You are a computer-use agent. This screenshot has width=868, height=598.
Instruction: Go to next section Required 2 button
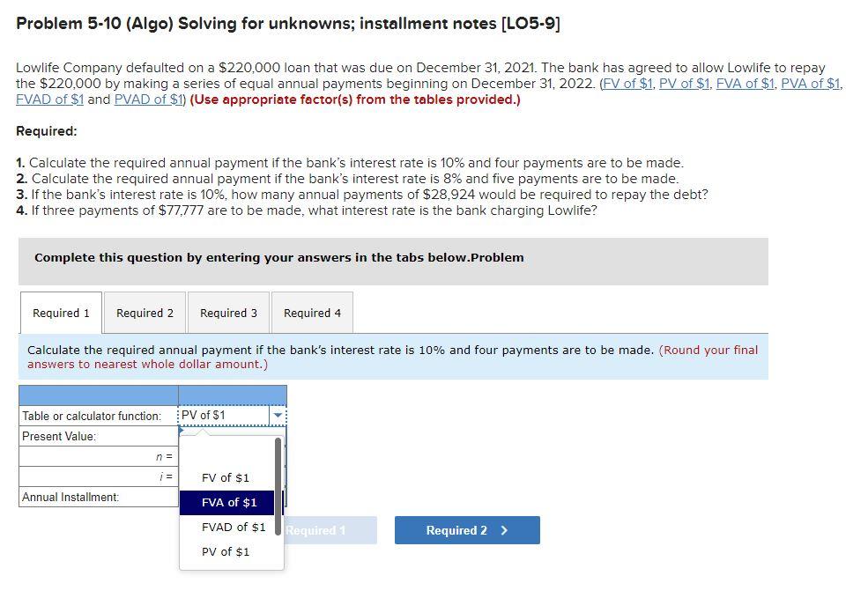[467, 530]
